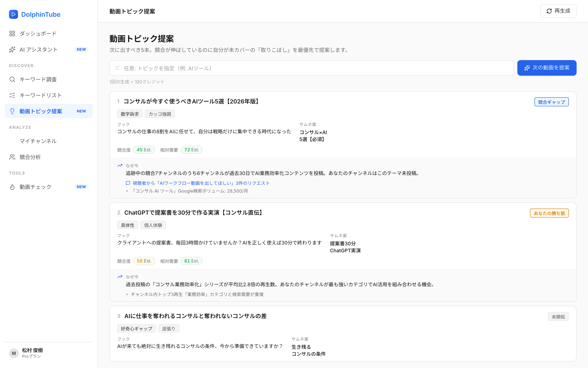Click the trend arrow icon in card 2
This screenshot has height=368, width=588.
click(x=120, y=277)
